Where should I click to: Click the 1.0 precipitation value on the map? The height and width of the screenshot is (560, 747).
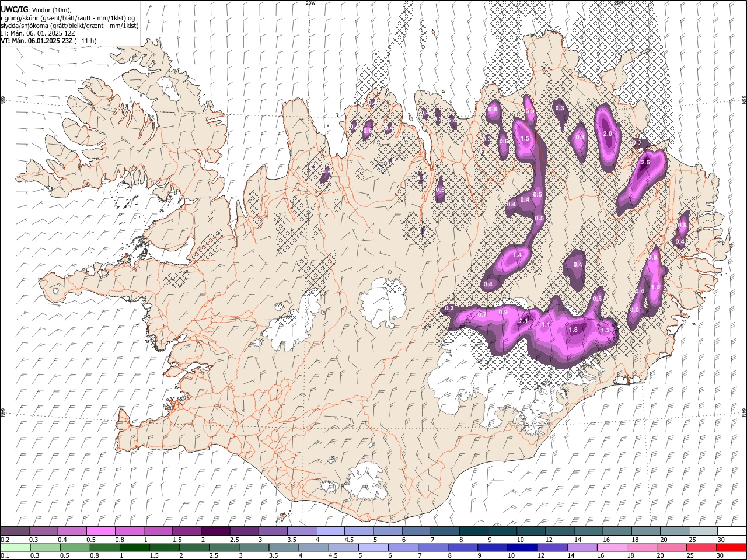(x=655, y=287)
